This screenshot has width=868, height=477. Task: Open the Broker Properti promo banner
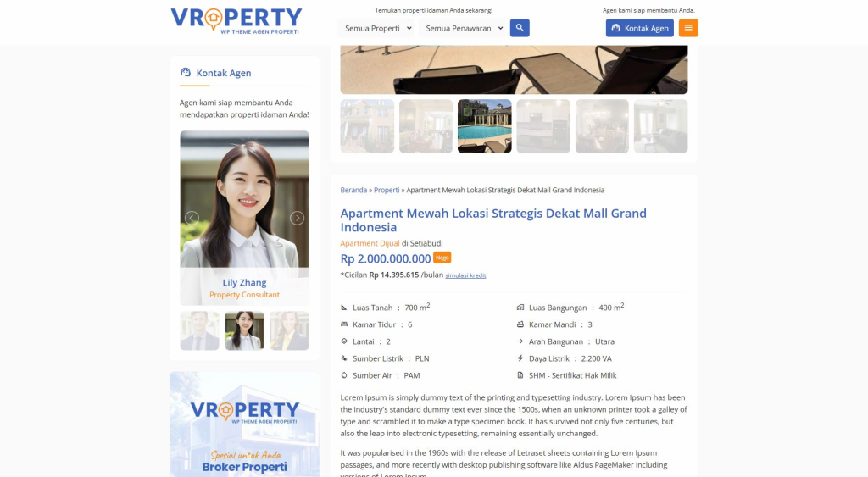point(244,424)
